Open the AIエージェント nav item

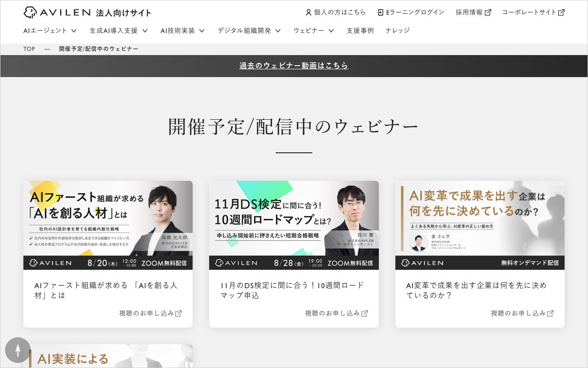(x=45, y=31)
